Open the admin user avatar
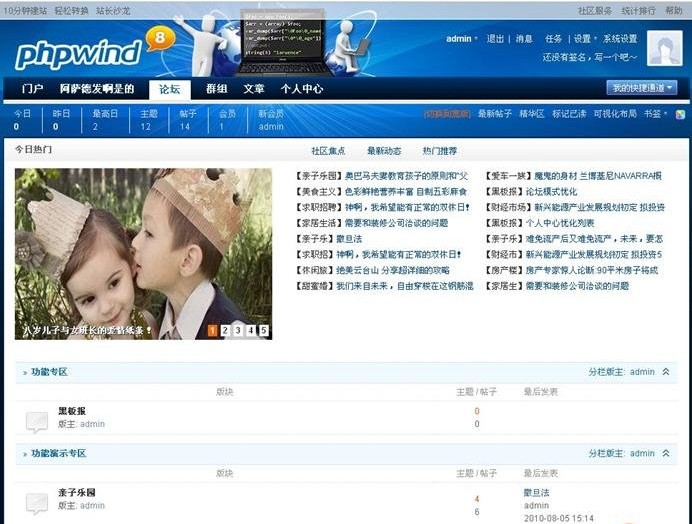Screen dimensions: 692x524 pos(665,49)
